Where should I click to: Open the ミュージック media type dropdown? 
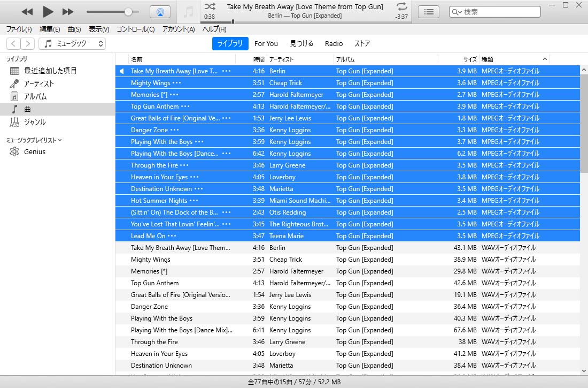[72, 44]
